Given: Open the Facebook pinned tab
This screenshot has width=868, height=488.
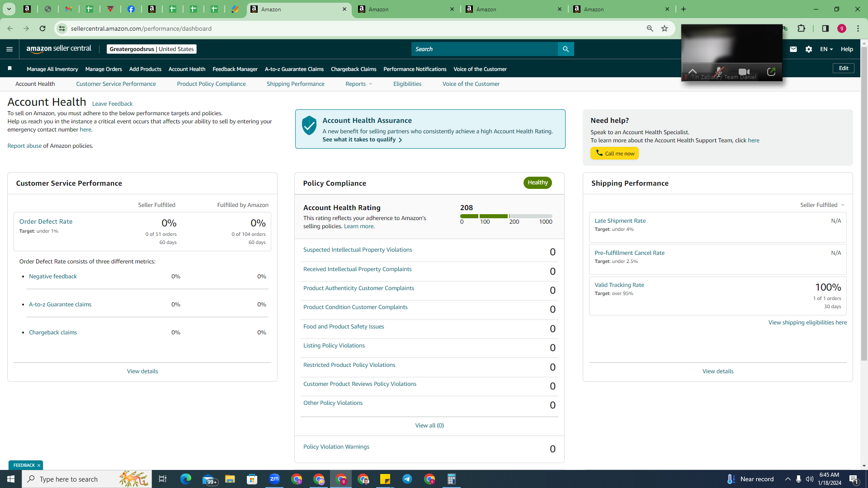Looking at the screenshot, I should 131,9.
